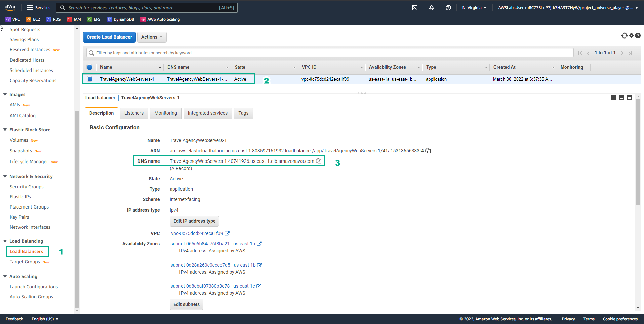
Task: Open Volumes in sidebar
Action: pyautogui.click(x=19, y=140)
